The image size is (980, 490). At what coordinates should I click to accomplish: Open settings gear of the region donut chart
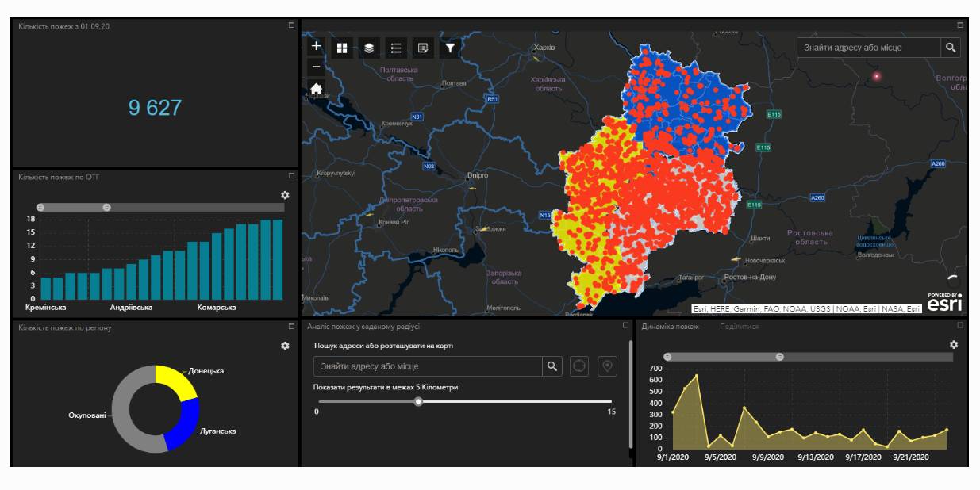tap(285, 346)
